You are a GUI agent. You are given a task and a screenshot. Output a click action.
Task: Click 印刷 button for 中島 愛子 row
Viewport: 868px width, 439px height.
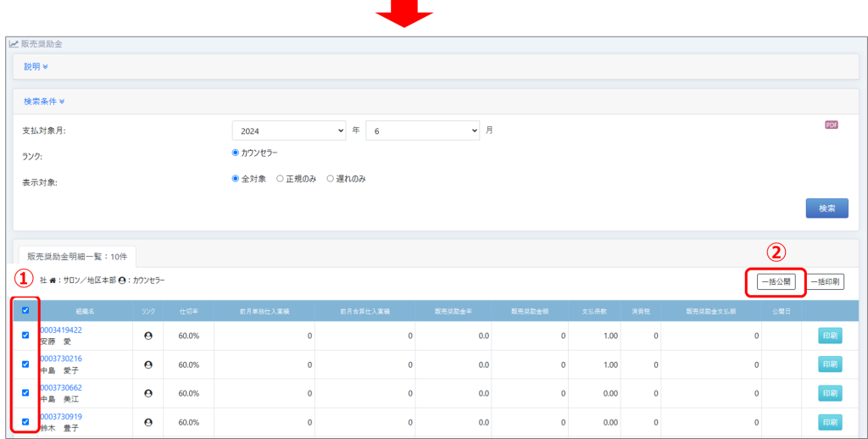(830, 364)
